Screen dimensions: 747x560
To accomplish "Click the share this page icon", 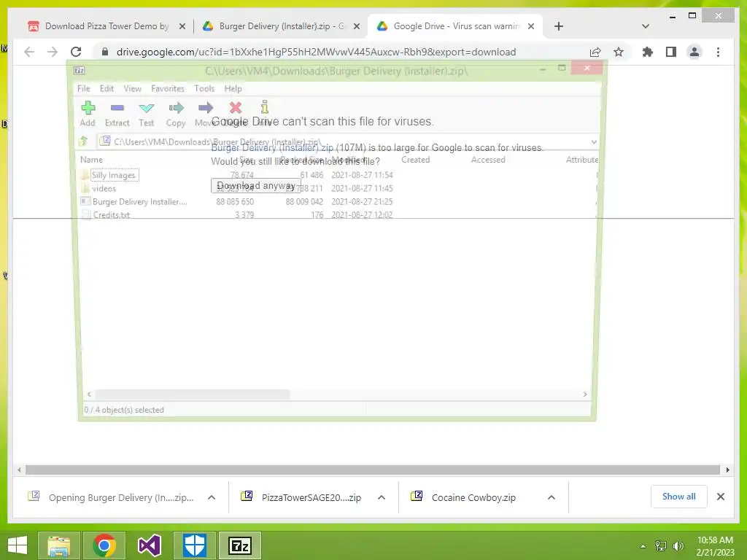I will tap(595, 52).
